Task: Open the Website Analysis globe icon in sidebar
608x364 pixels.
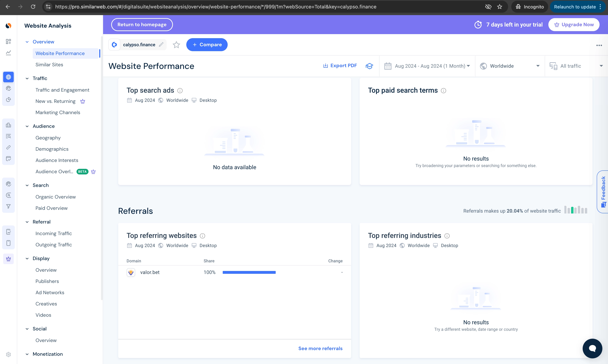Action: [8, 77]
